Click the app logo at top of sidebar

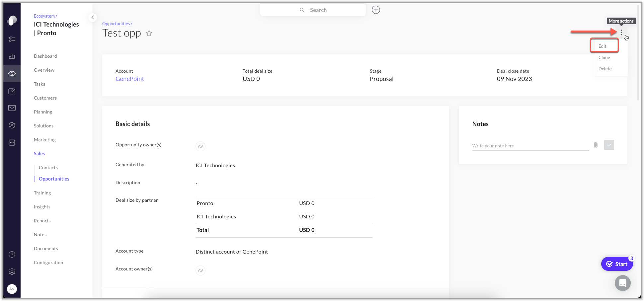click(x=12, y=21)
